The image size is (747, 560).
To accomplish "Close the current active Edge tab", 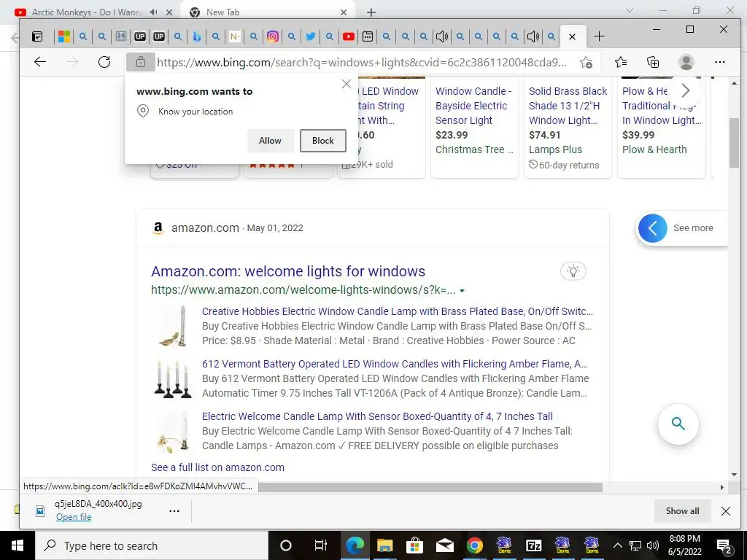I will [572, 36].
